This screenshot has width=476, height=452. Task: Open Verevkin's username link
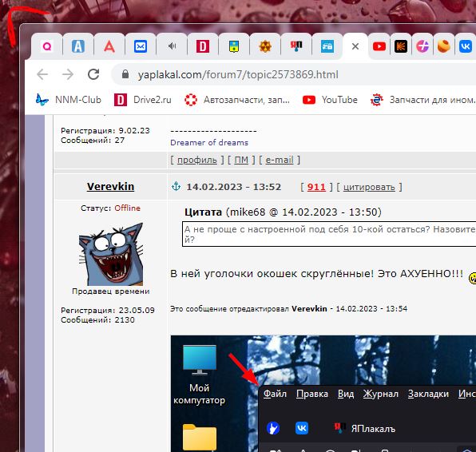coord(110,186)
